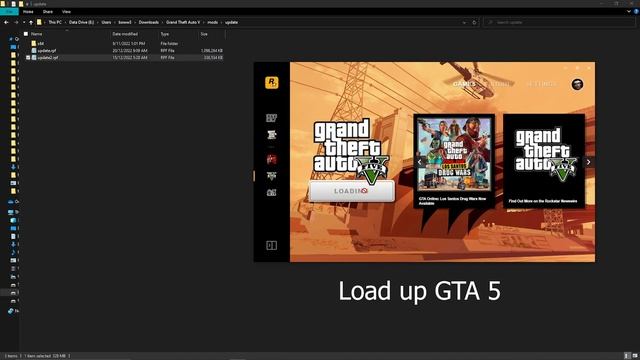Click the update breadcrumb segment
This screenshot has width=640, height=360.
pyautogui.click(x=231, y=22)
